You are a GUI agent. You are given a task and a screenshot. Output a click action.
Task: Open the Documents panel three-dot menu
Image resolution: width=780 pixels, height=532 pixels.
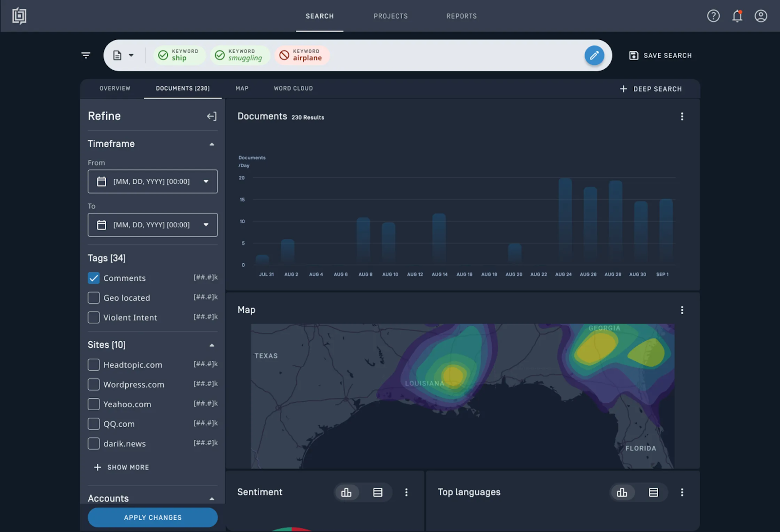[x=682, y=117]
